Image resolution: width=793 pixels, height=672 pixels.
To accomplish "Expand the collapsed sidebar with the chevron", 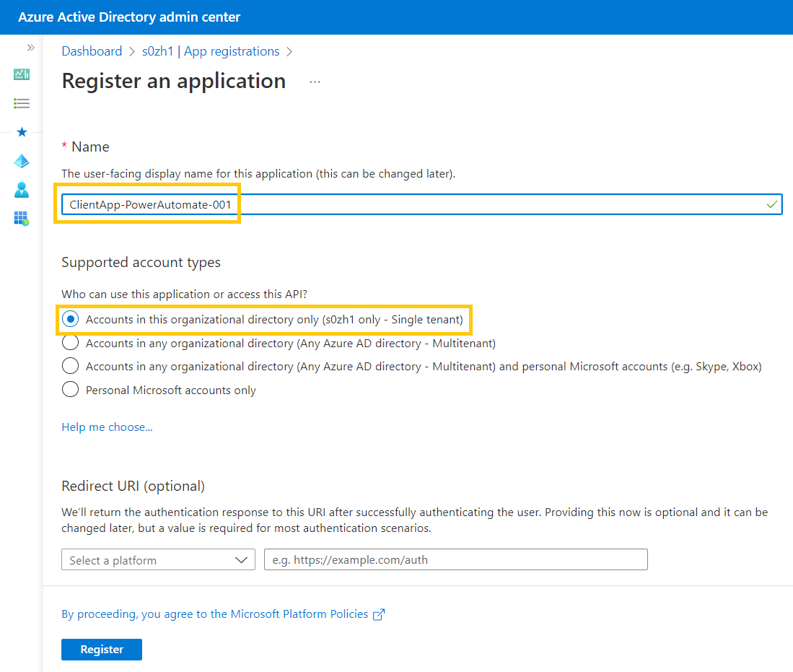I will click(x=30, y=47).
